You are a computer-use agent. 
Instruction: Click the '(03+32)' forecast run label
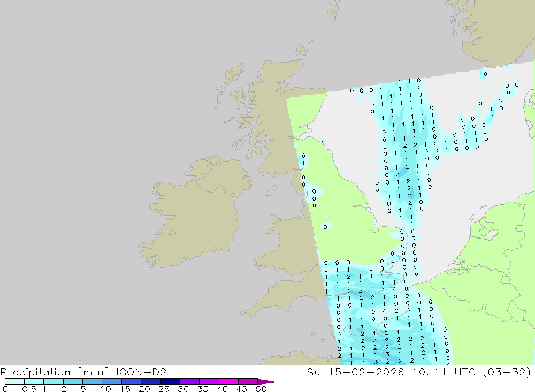tap(507, 372)
